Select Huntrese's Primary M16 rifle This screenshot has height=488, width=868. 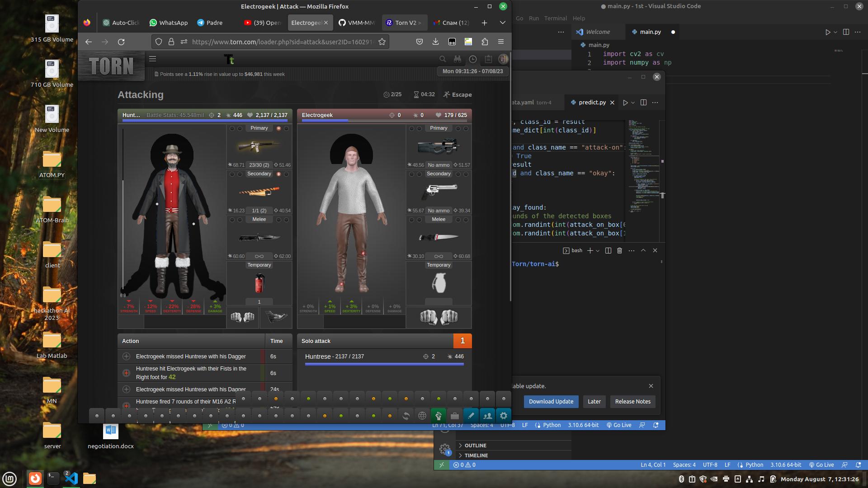coord(259,146)
